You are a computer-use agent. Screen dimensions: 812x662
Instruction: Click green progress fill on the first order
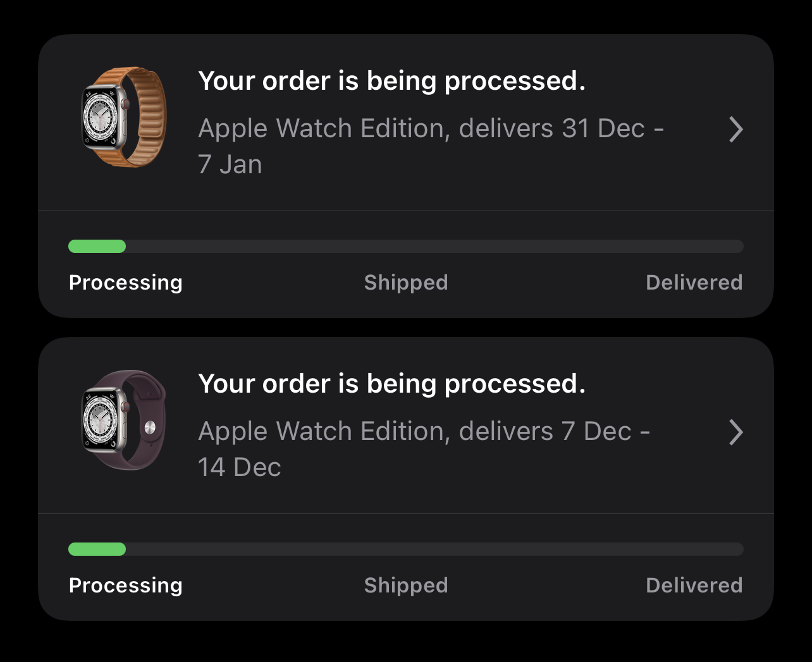[97, 247]
